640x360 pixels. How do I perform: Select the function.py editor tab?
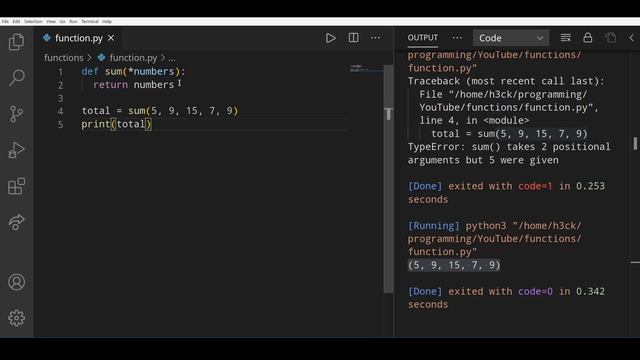(79, 38)
